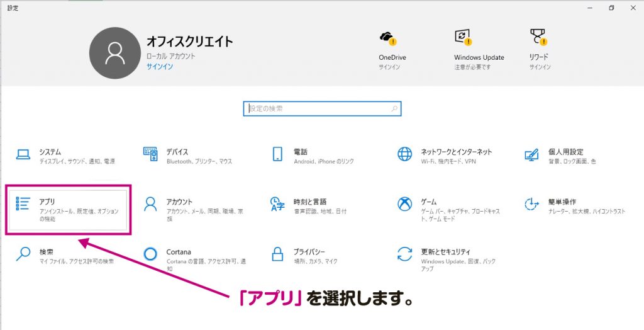This screenshot has width=644, height=330.
Task: Click the search magnifier in 設定の検索 box
Action: pos(394,109)
